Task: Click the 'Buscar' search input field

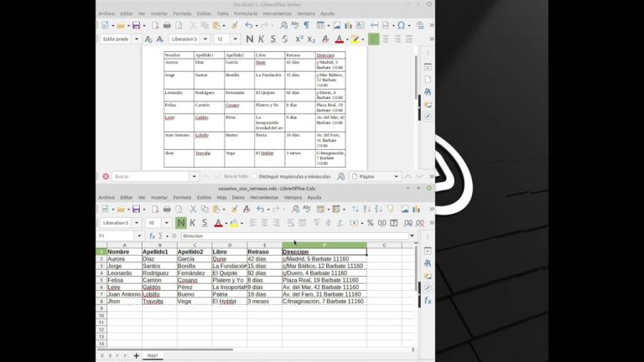Action: (150, 177)
